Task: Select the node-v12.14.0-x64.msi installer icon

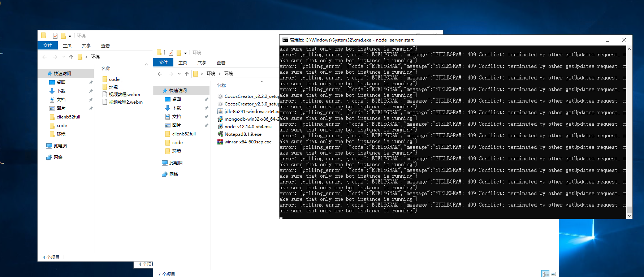Action: pyautogui.click(x=220, y=126)
